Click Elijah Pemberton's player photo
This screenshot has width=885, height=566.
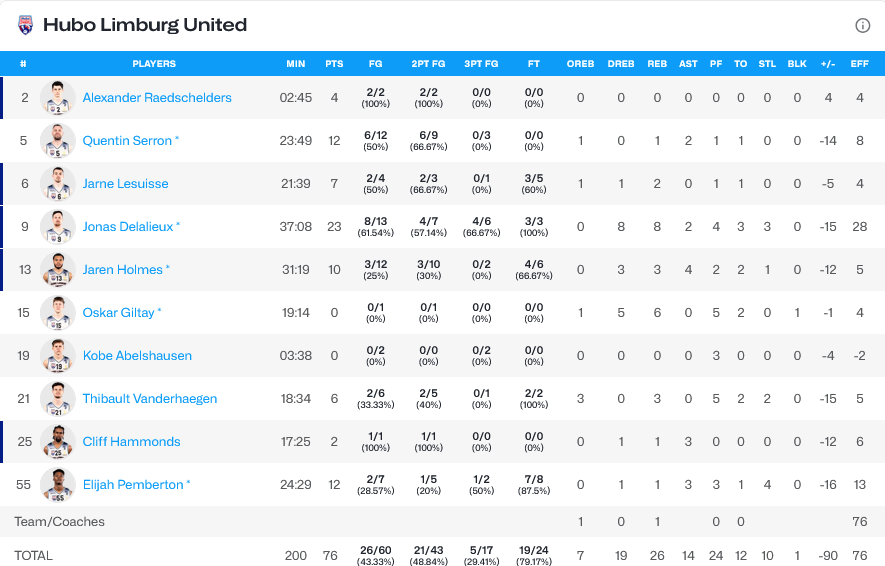coord(58,485)
